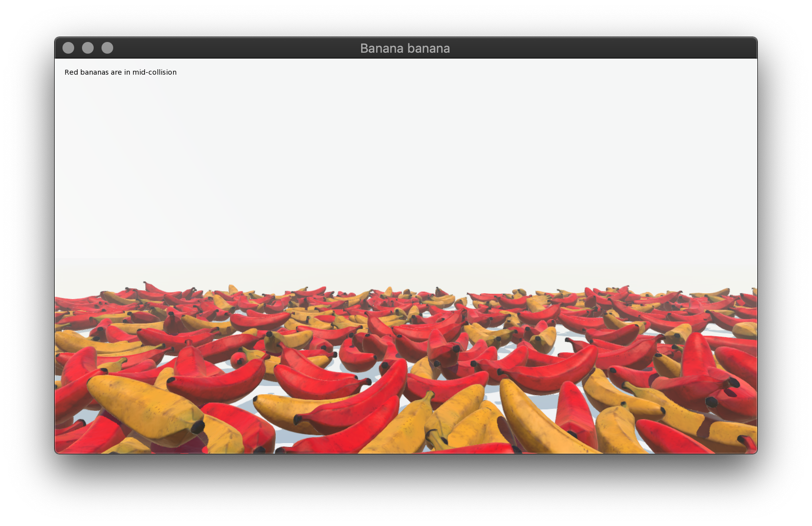812x526 pixels.
Task: Click the black tip of the large bottom-left yellow banana
Action: 198,427
